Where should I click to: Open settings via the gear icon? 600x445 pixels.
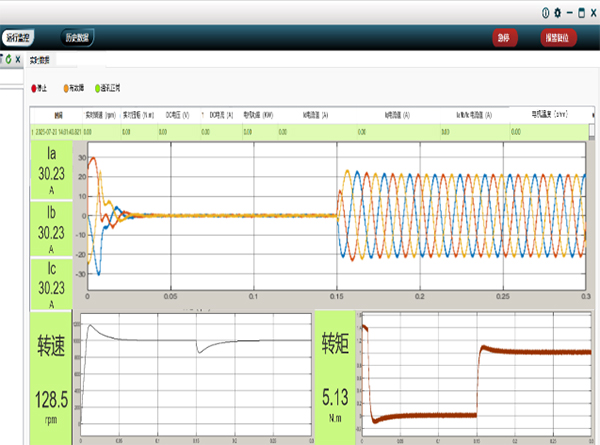[558, 13]
